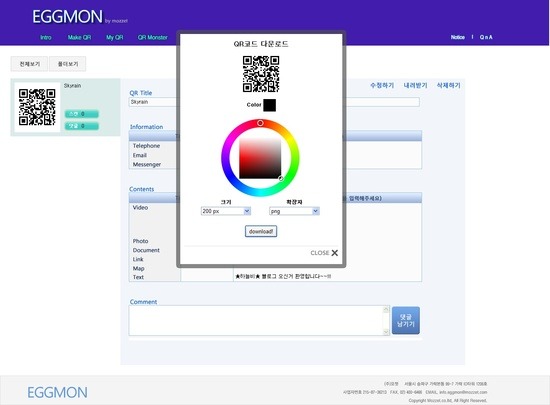Click the Email row label
The width and height of the screenshot is (550, 405).
click(140, 155)
